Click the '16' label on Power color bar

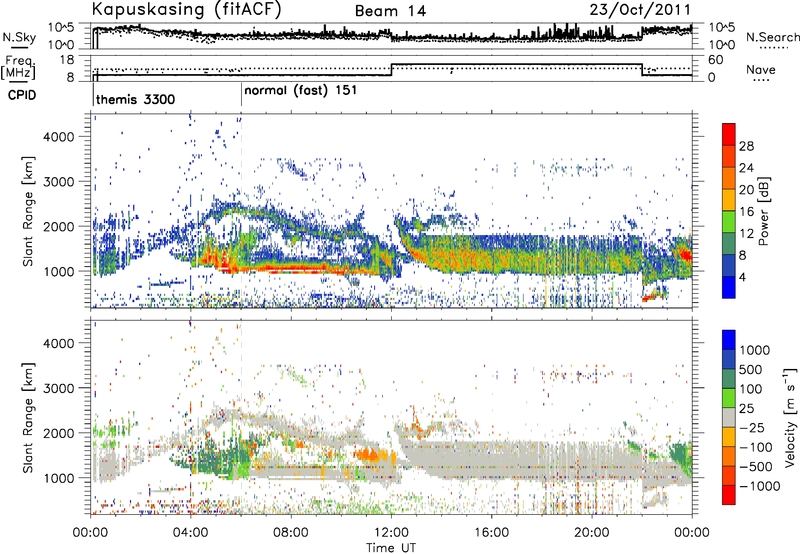coord(746,212)
